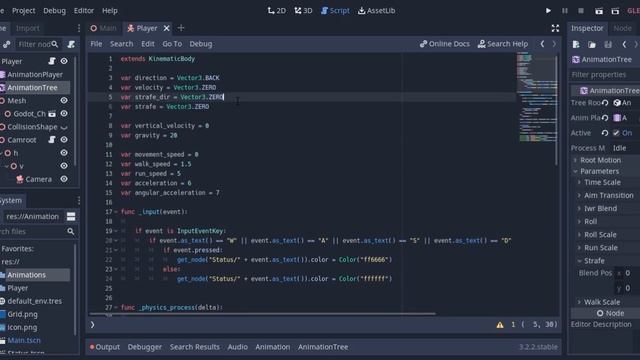Open script attached to Camroot node

click(52, 140)
